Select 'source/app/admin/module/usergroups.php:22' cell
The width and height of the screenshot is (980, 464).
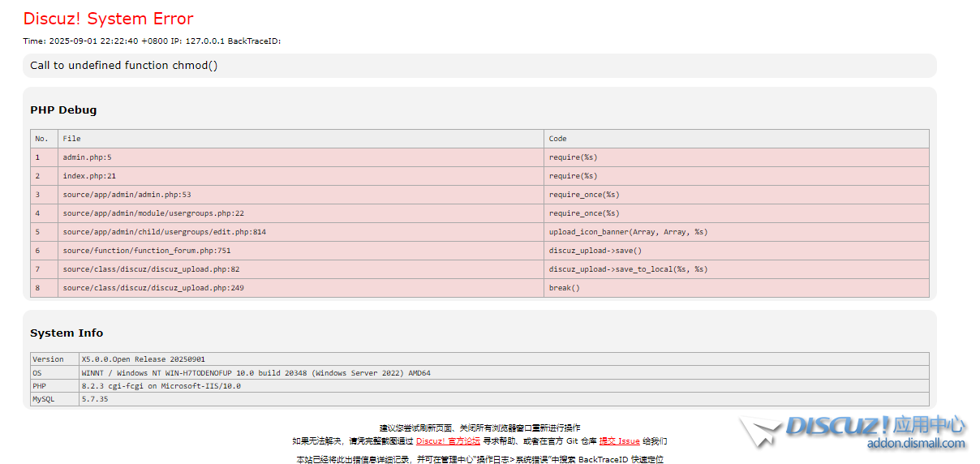(301, 213)
